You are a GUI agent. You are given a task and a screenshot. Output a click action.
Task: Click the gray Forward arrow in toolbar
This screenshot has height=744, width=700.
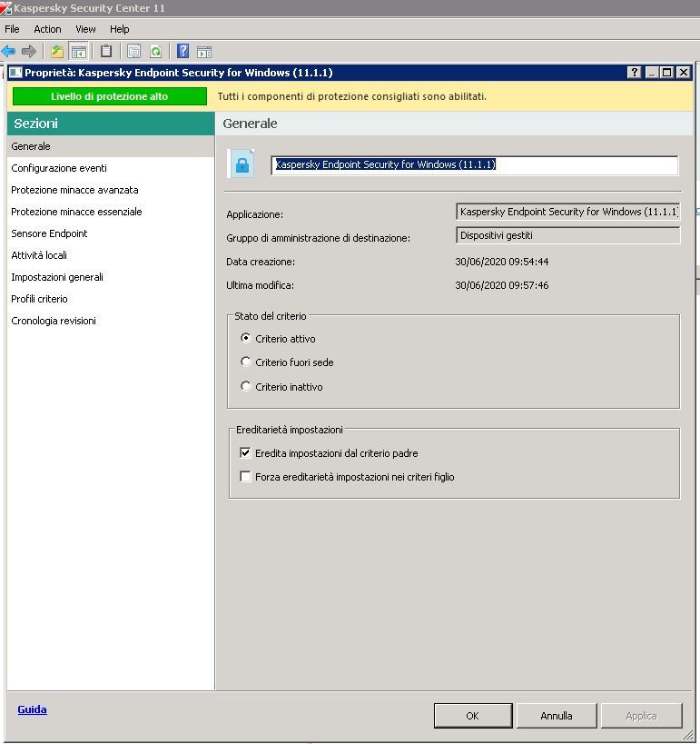(x=29, y=51)
